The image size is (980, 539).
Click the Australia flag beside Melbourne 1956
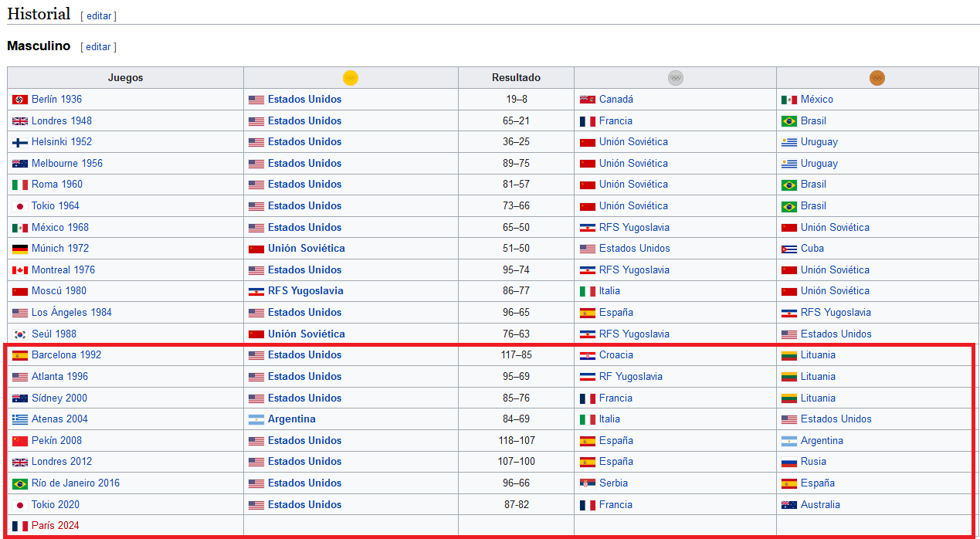[20, 164]
